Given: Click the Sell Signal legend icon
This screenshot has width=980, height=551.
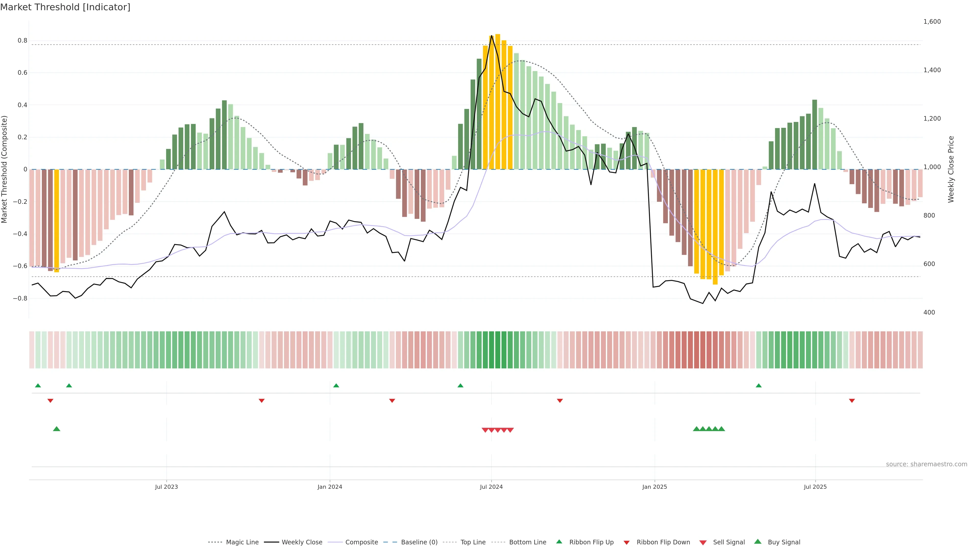Looking at the screenshot, I should (703, 543).
